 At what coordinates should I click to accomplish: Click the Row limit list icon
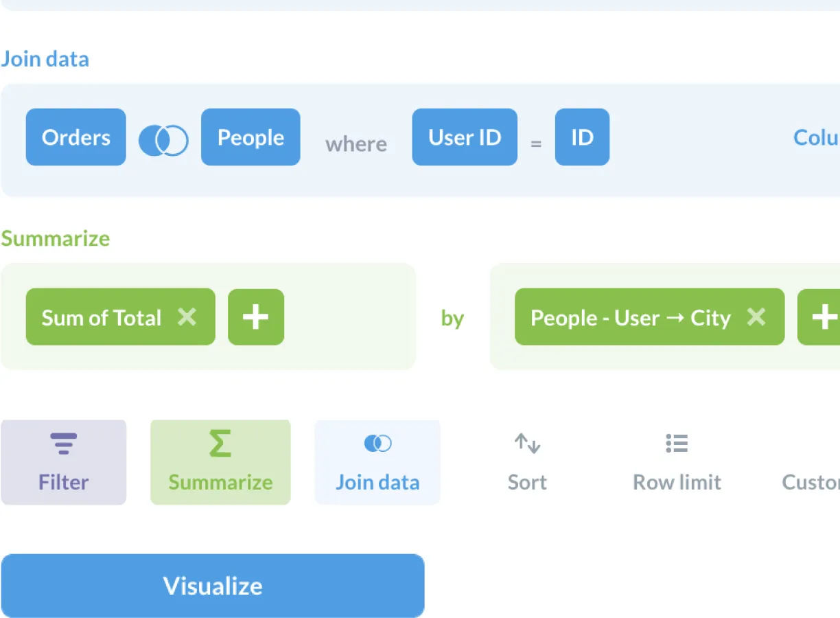tap(677, 444)
